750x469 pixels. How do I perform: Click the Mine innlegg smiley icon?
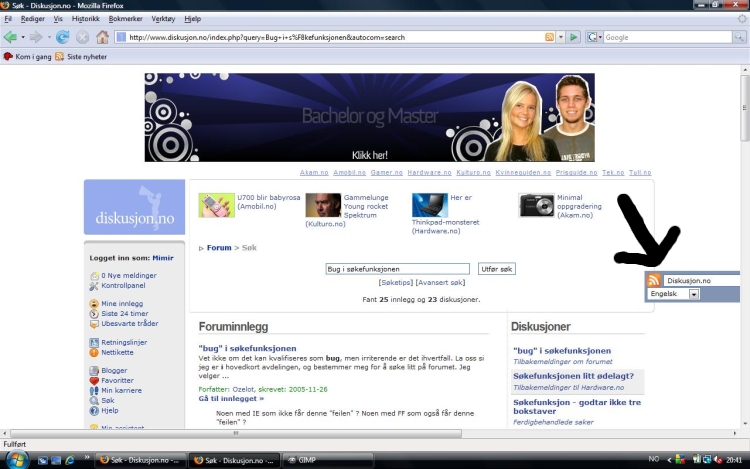tap(94, 304)
